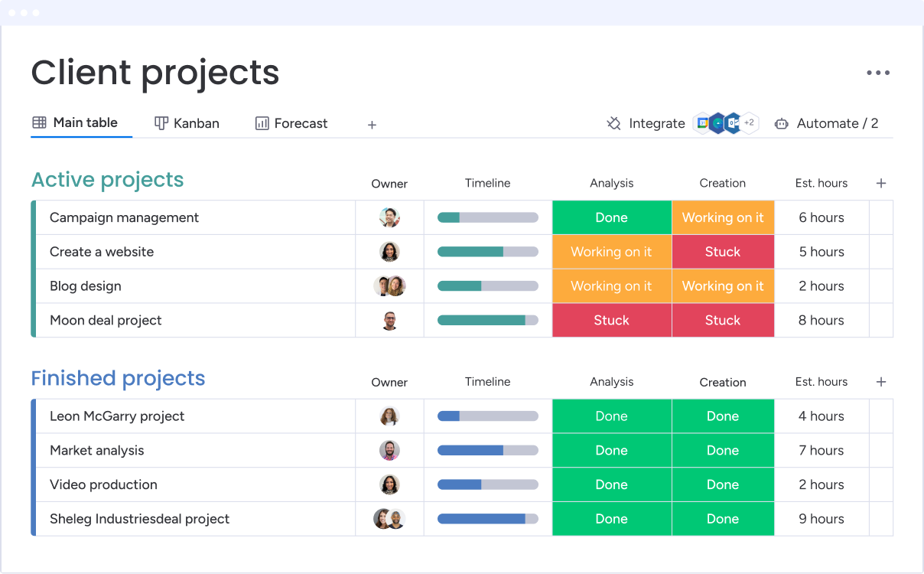This screenshot has width=924, height=574.
Task: Click owner avatar for Campaign management
Action: coord(389,217)
